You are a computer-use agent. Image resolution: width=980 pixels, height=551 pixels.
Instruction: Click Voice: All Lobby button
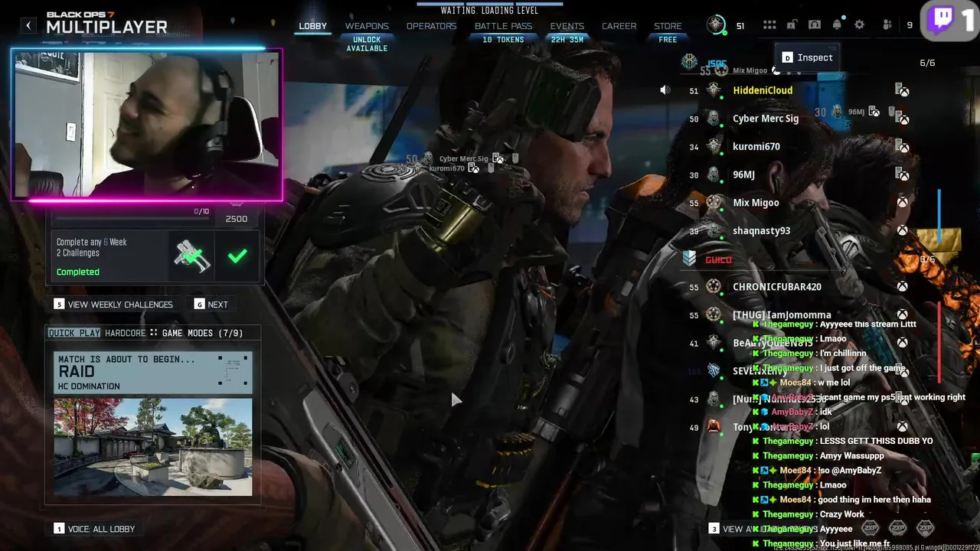(94, 529)
